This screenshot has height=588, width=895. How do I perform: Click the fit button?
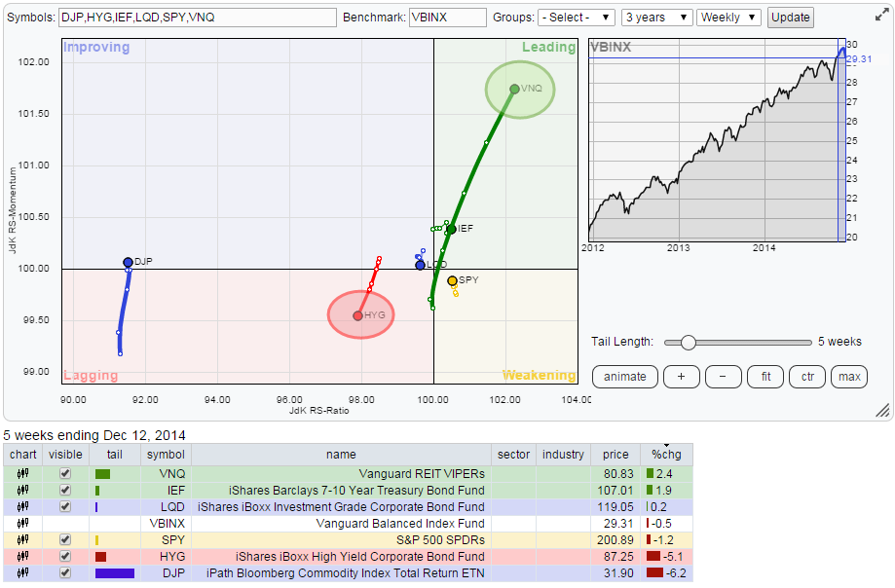tap(765, 377)
